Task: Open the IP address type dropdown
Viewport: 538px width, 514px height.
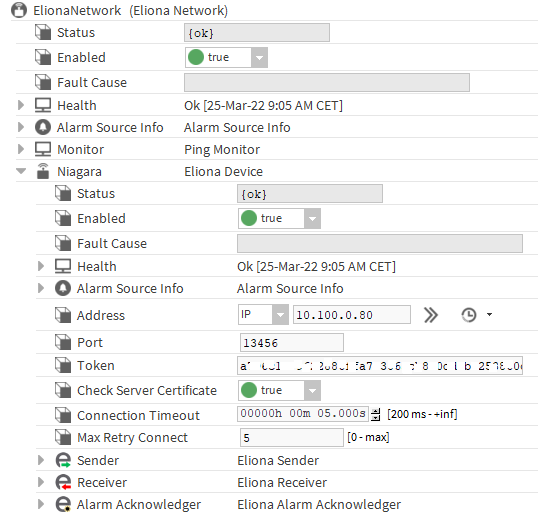Action: coord(280,315)
